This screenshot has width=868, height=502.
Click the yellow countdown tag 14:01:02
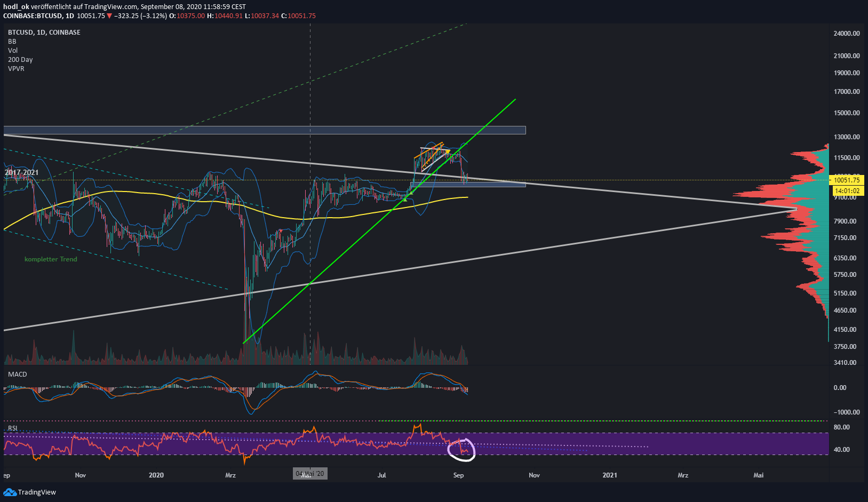point(847,191)
